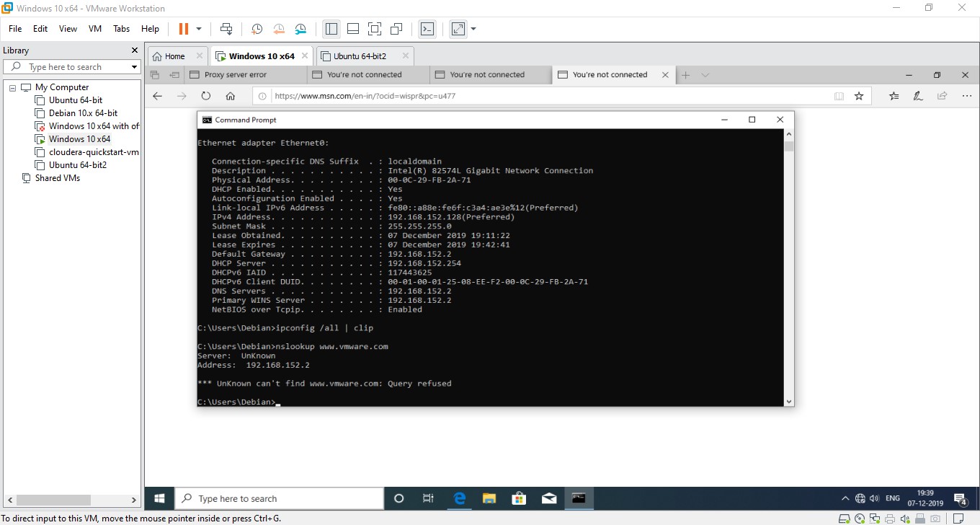
Task: Select Ubuntu 64-bit2 in the Library tree
Action: [x=77, y=165]
